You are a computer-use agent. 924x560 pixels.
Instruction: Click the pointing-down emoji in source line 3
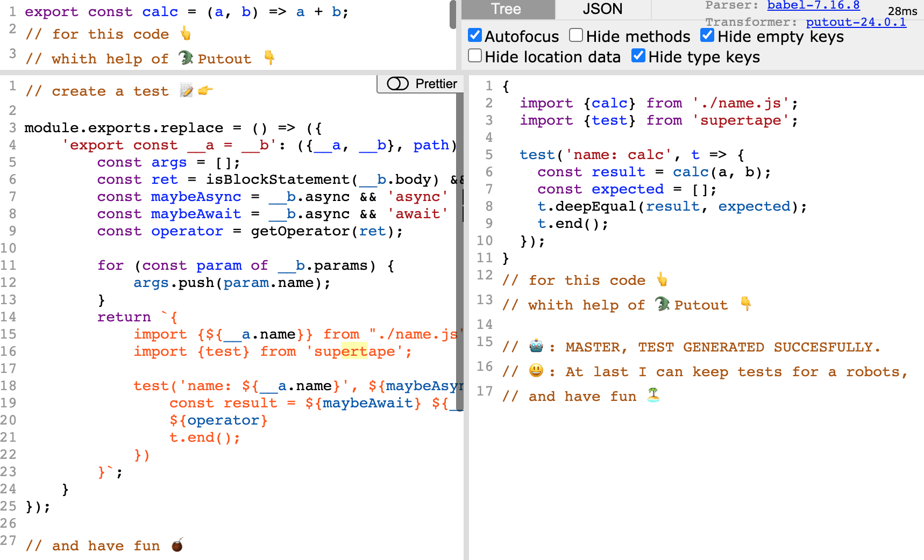tap(269, 58)
